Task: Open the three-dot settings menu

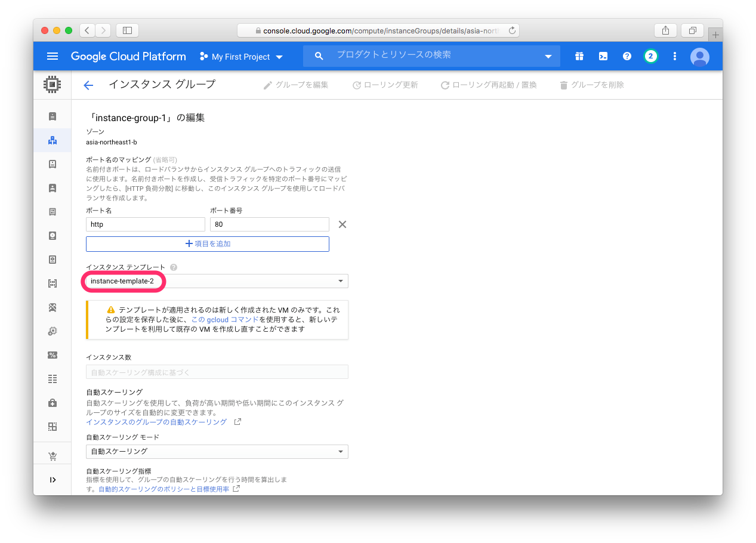Action: click(x=675, y=56)
